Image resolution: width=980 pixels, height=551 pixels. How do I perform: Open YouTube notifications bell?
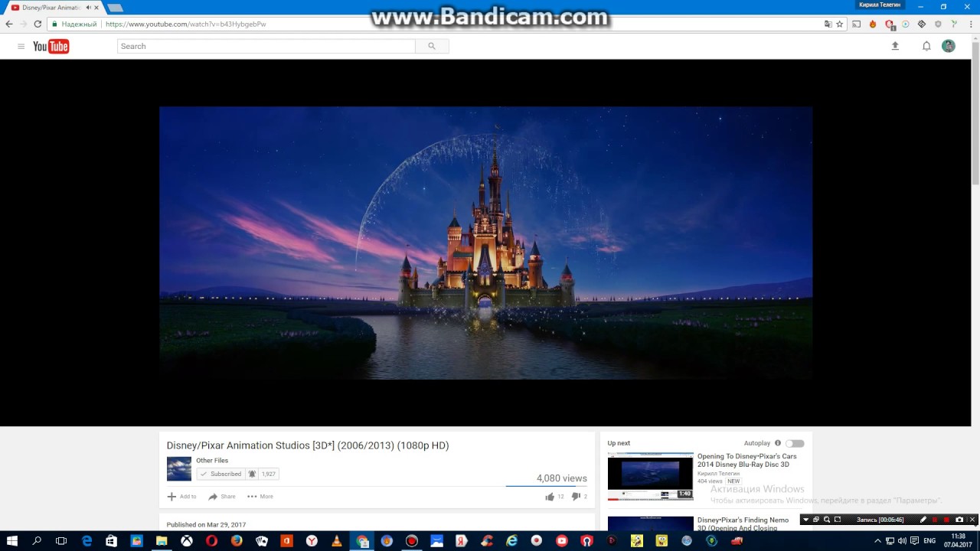click(x=926, y=46)
